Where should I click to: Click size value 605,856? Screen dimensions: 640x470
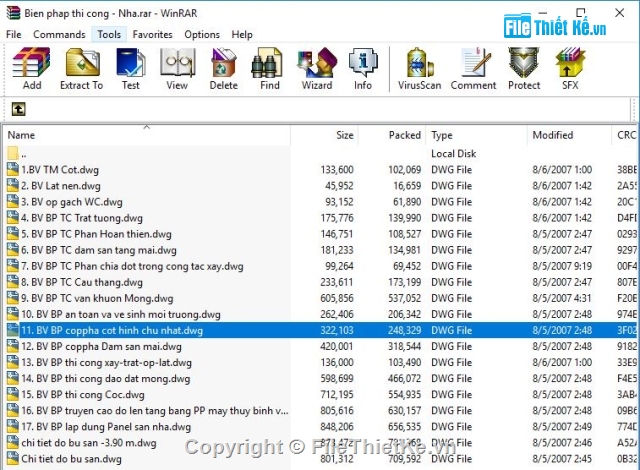pos(337,298)
